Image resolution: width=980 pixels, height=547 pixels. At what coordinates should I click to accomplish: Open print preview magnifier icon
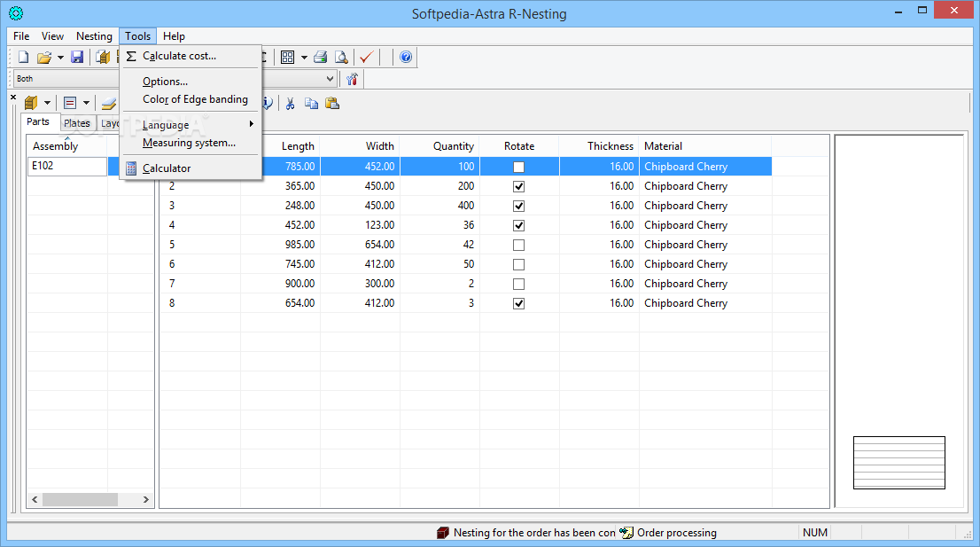pos(341,57)
